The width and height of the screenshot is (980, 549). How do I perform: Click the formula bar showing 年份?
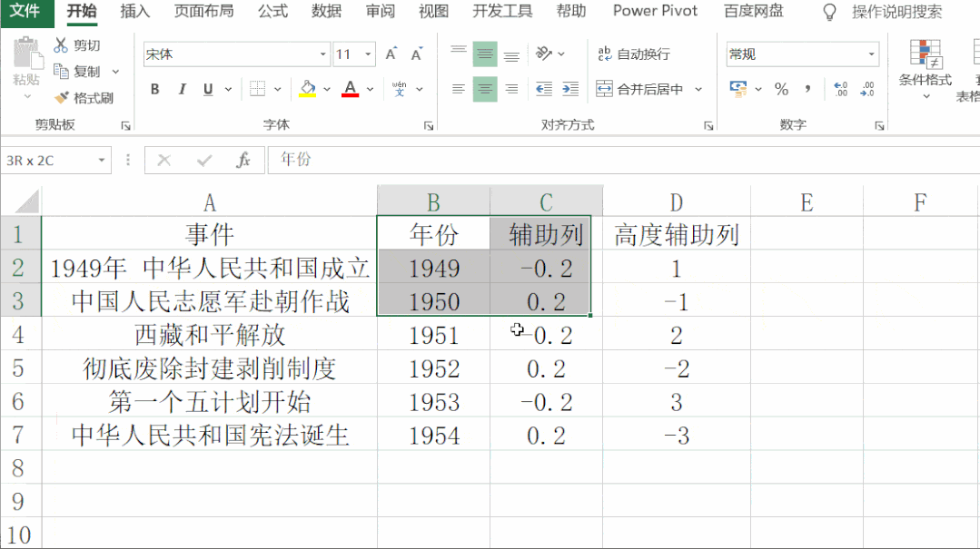coord(623,160)
